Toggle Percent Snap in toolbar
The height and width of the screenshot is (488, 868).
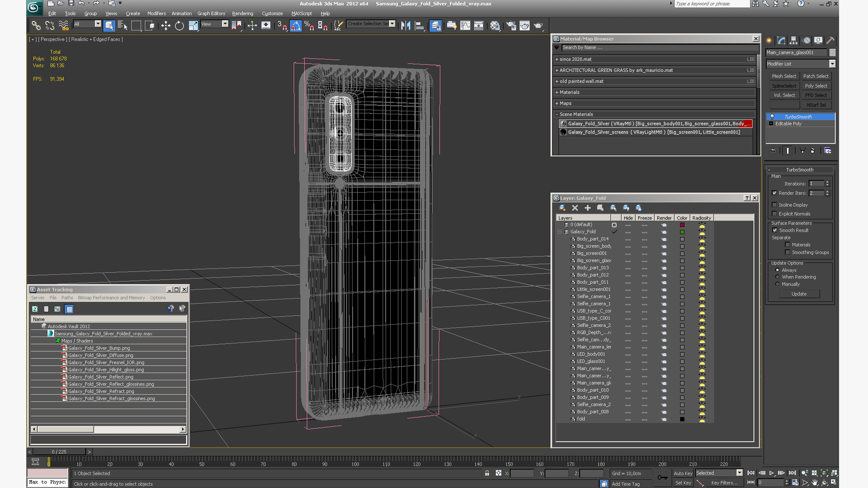tap(309, 25)
